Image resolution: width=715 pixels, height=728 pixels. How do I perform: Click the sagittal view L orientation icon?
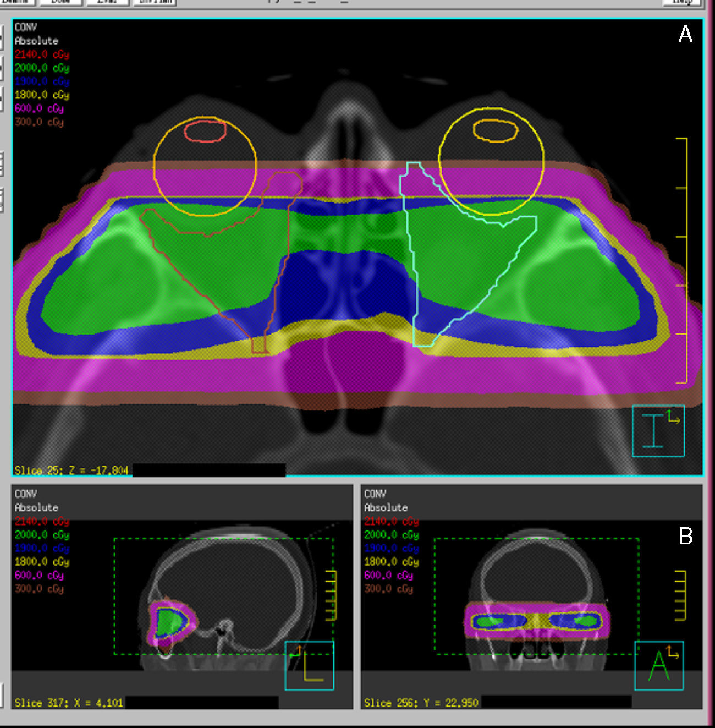(309, 665)
